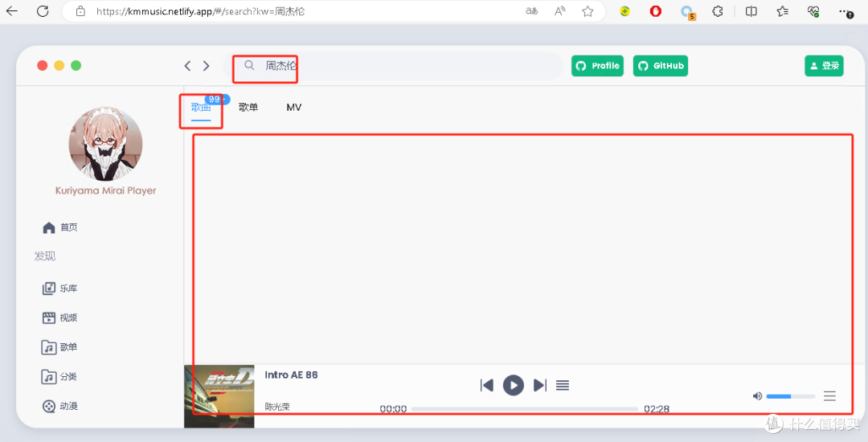Image resolution: width=868 pixels, height=442 pixels.
Task: Open the green-yellow browser extension icon
Action: tap(625, 11)
